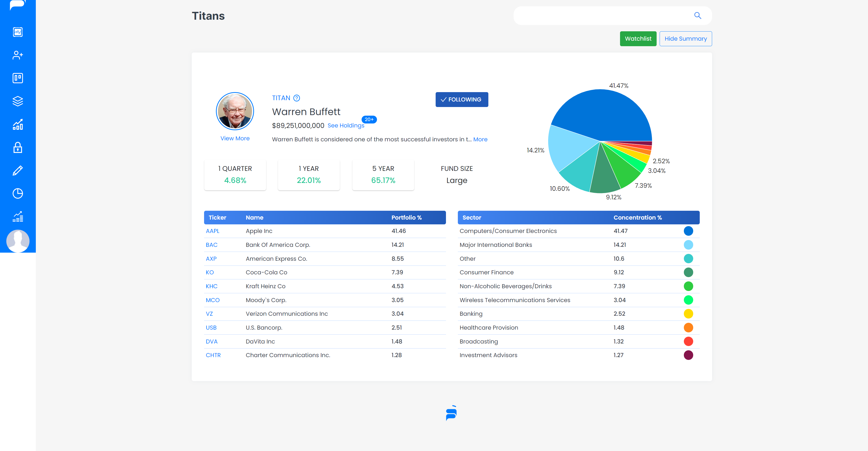The image size is (868, 451).
Task: Open the pie chart sidebar icon
Action: pyautogui.click(x=17, y=193)
